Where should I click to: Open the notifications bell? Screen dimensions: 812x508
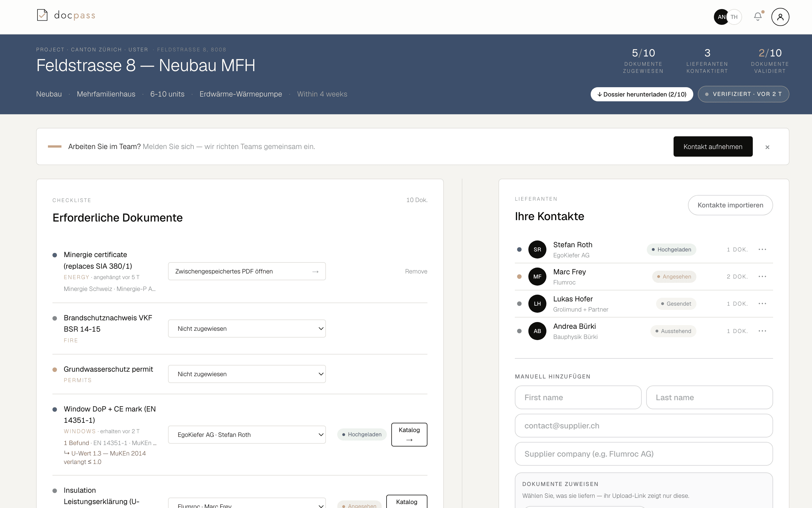[x=758, y=16]
